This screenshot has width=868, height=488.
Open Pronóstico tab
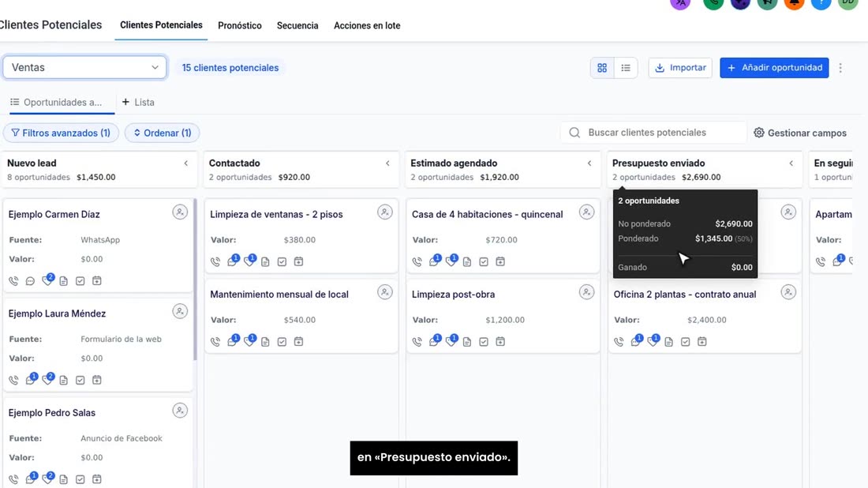pyautogui.click(x=239, y=25)
